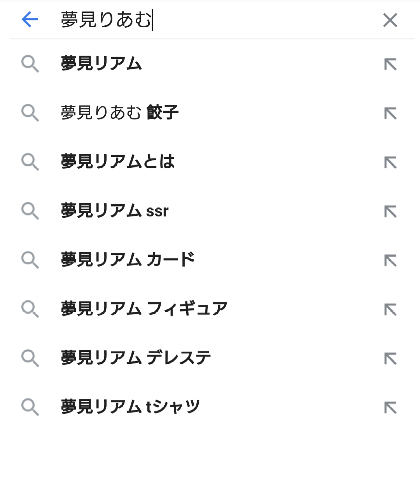Fill query with 餃子 suggestion arrow
The height and width of the screenshot is (504, 420).
pos(390,113)
